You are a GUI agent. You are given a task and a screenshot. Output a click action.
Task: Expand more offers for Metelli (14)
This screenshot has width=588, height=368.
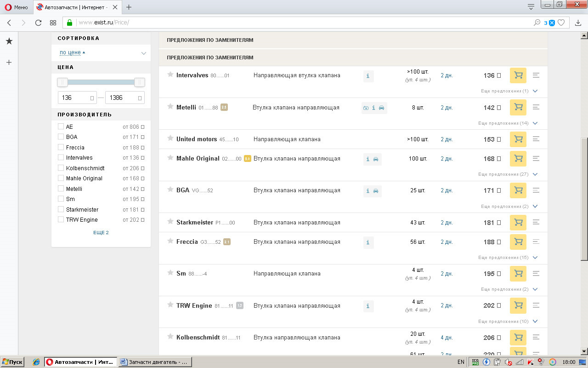click(x=508, y=123)
